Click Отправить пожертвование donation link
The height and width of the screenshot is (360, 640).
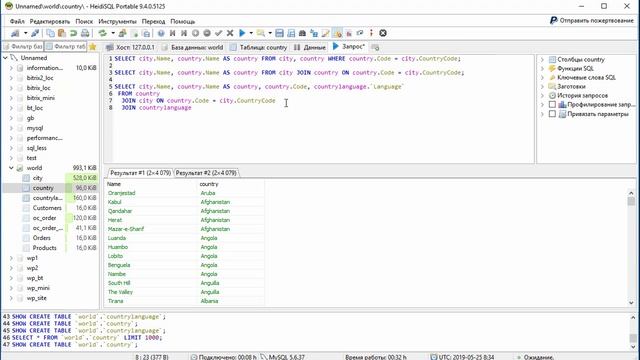(x=592, y=20)
